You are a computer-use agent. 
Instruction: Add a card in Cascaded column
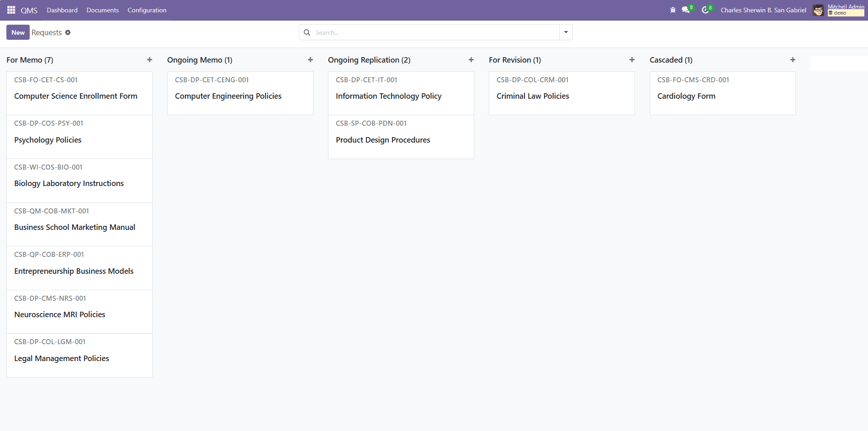point(793,60)
